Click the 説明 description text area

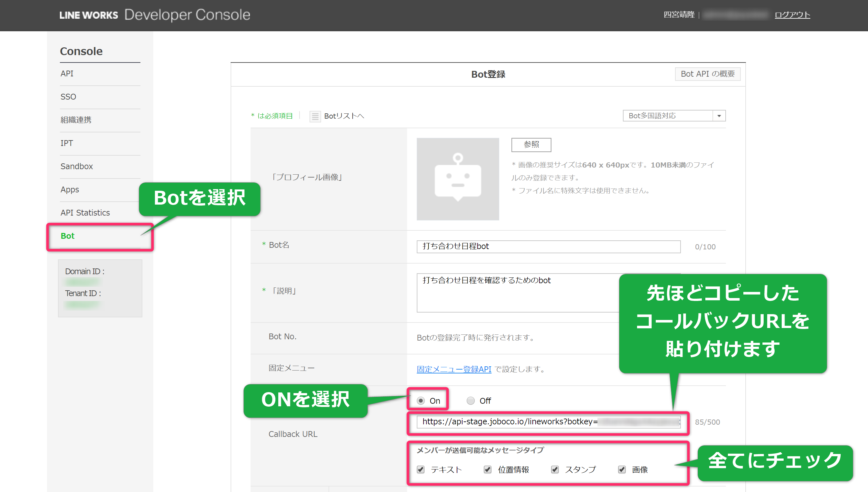click(548, 293)
